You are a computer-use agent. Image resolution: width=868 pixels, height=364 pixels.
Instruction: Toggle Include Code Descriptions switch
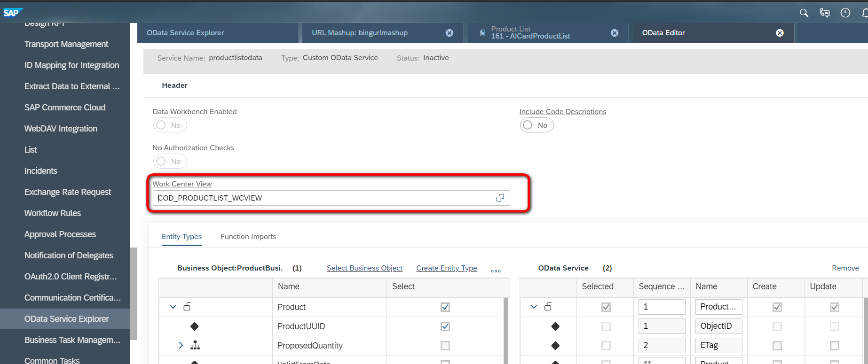point(537,125)
